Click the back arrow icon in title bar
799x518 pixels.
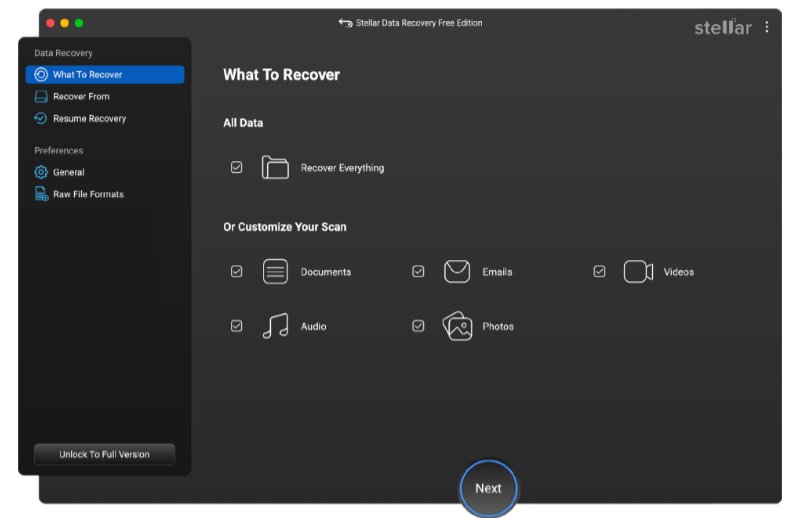345,23
